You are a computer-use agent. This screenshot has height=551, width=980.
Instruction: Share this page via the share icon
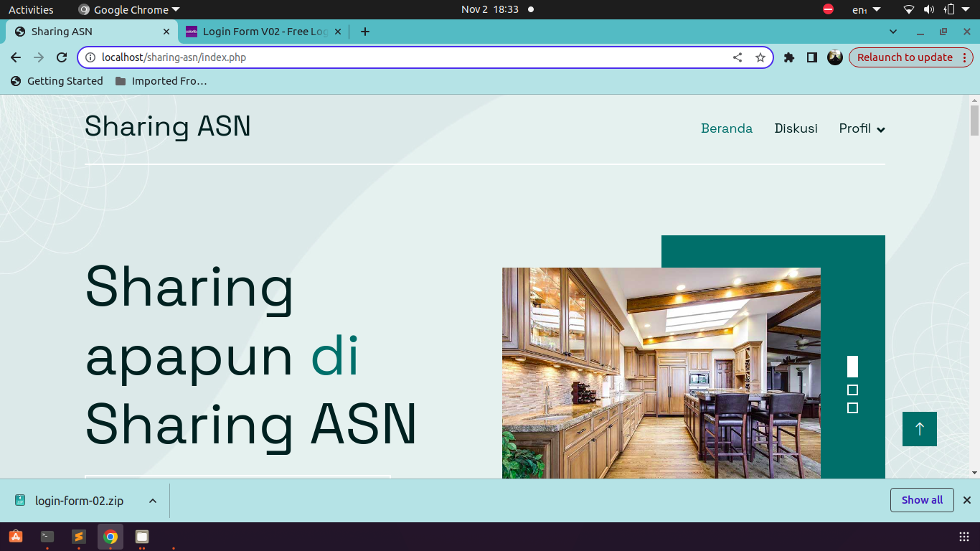point(738,57)
